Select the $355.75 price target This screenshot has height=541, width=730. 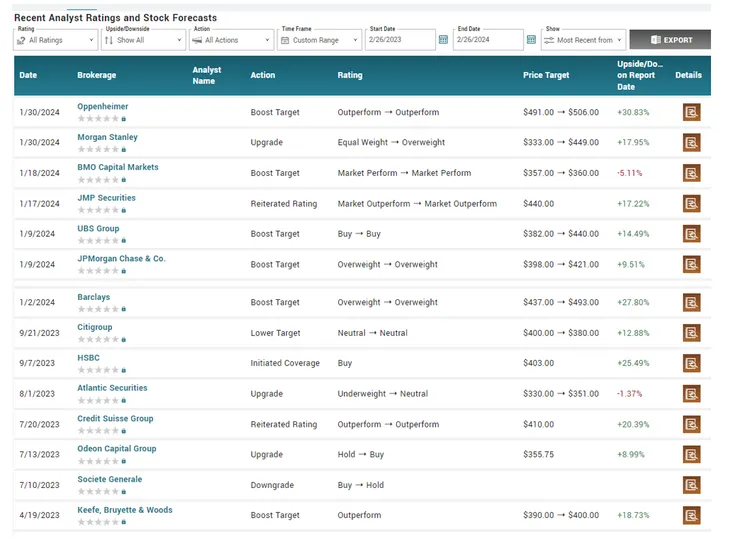tap(538, 454)
